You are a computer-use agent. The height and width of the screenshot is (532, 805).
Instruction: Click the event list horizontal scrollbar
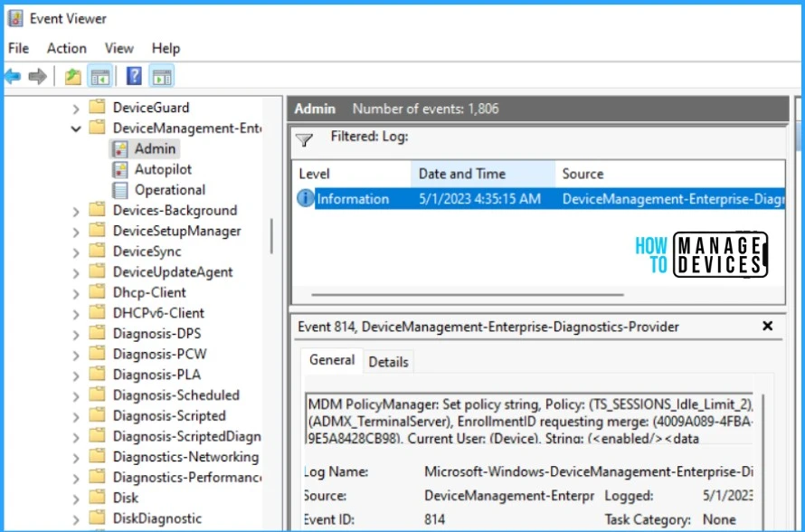pos(468,295)
